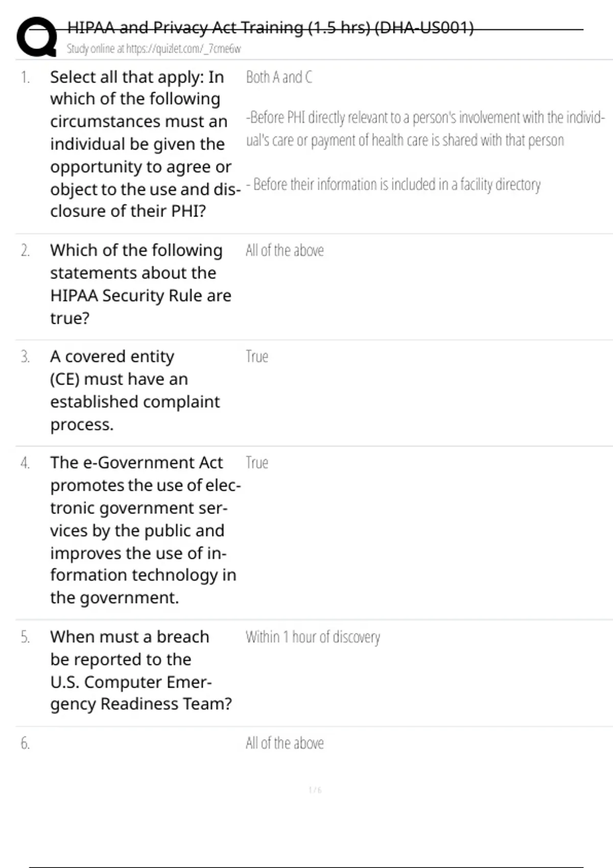Click 'All of the above' for question 2

[285, 250]
